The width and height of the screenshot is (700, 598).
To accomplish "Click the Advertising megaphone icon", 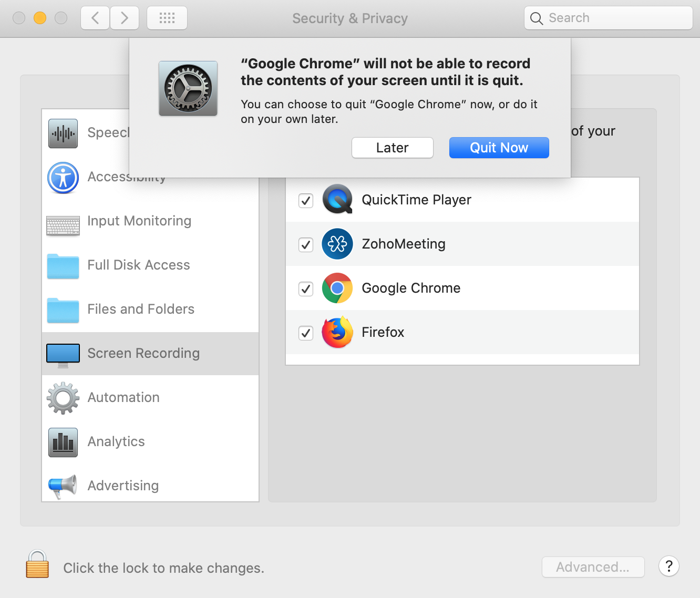I will point(63,486).
